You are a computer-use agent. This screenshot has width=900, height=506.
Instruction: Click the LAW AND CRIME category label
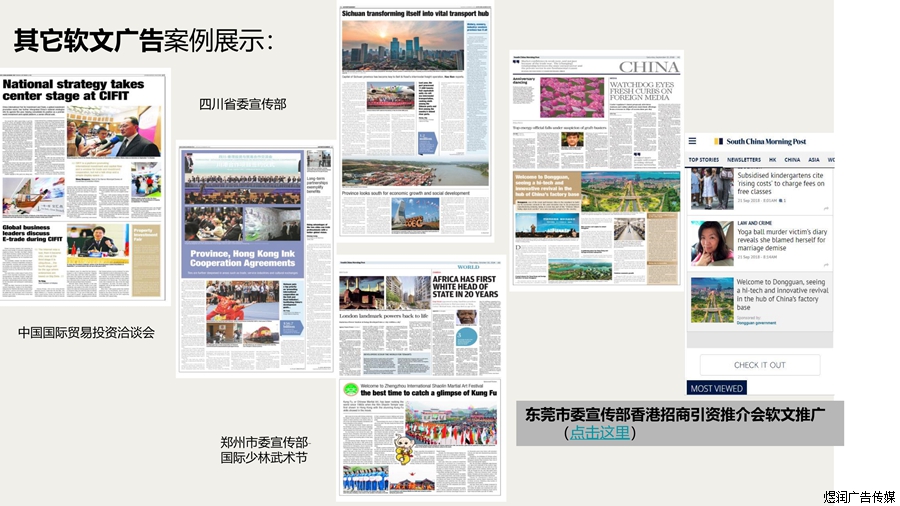click(x=754, y=223)
